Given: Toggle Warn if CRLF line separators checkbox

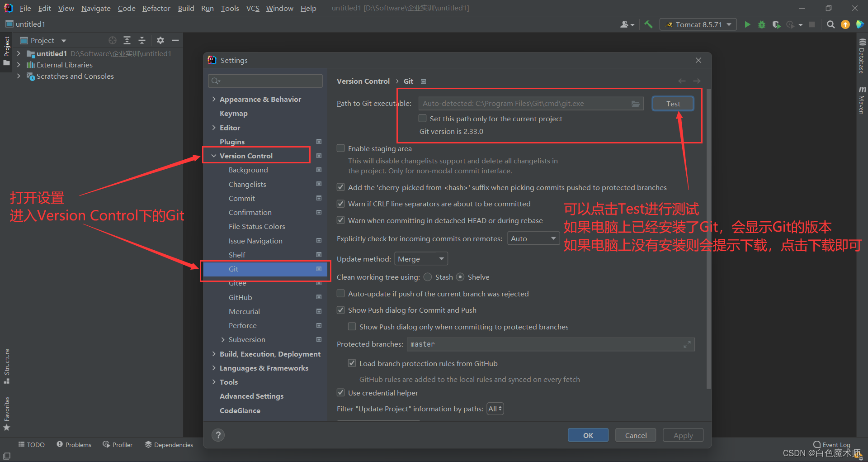Looking at the screenshot, I should click(x=341, y=204).
